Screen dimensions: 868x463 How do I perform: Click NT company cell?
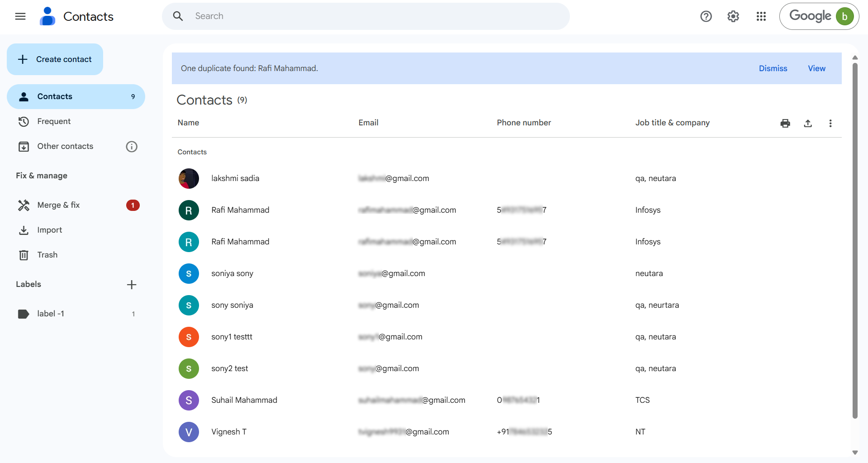[x=640, y=432]
